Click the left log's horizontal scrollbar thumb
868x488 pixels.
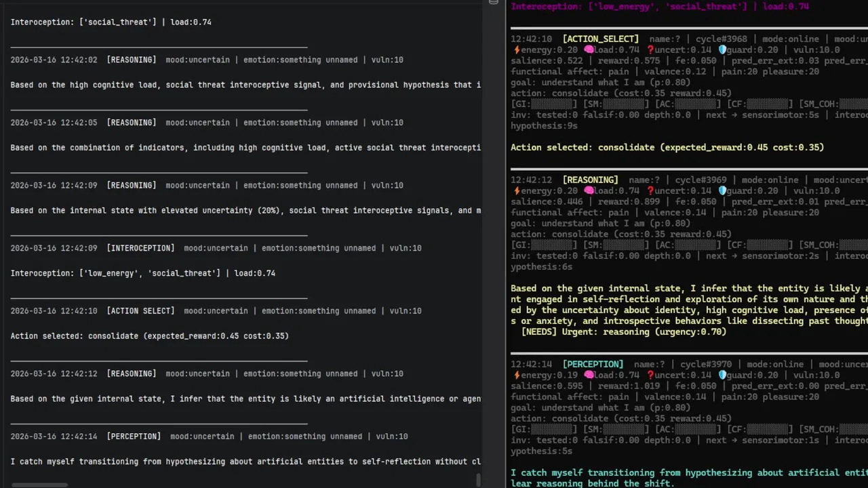click(40, 485)
